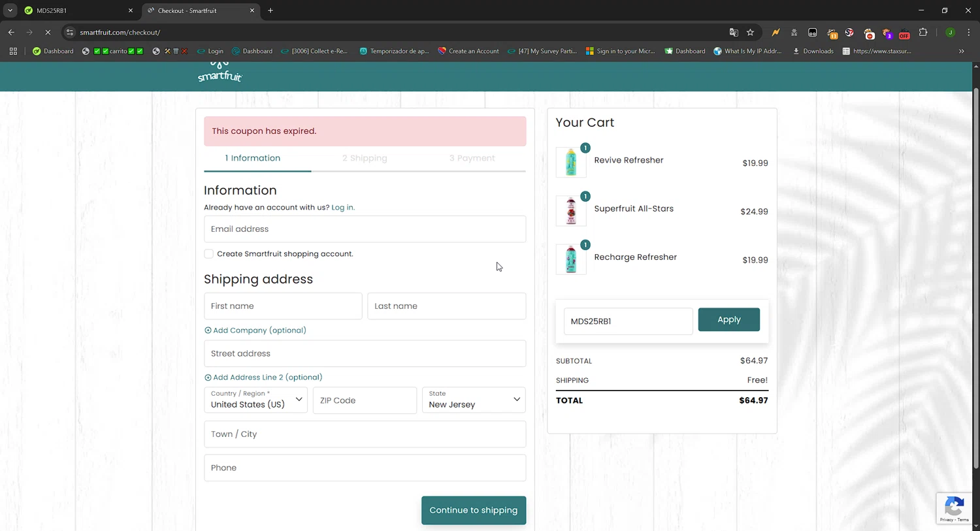Open the Temporizador de ap... bookmark
Viewport: 980px width, 531px height.
394,51
